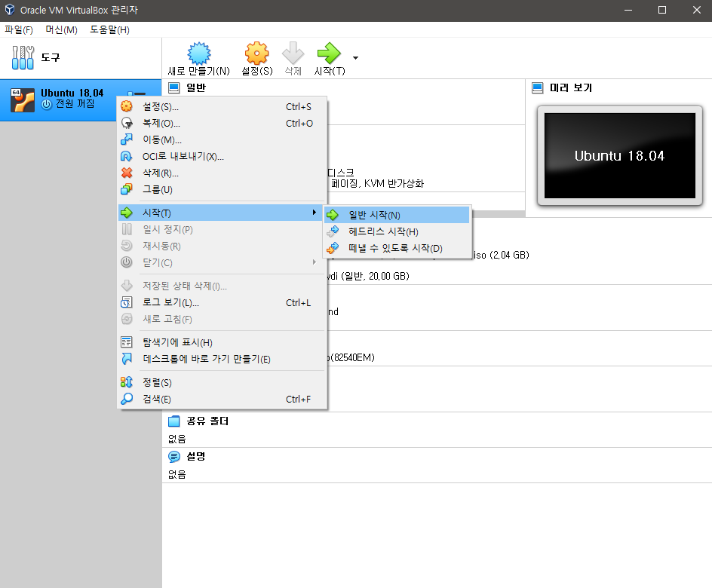Choose 탐색기에 표시(H) entry
The image size is (712, 588).
tap(222, 342)
